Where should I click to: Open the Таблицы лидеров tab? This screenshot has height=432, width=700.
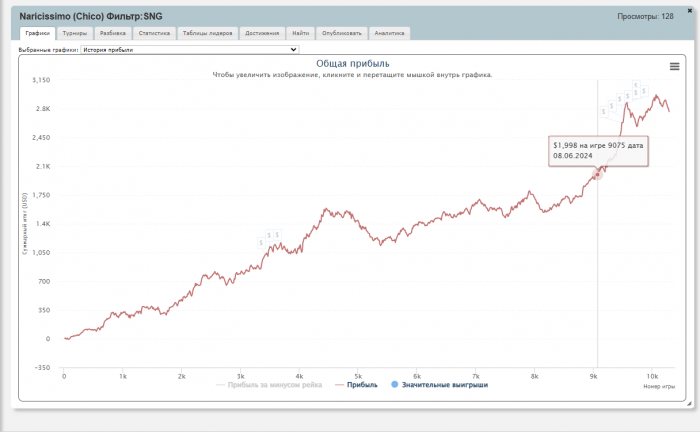click(x=208, y=33)
